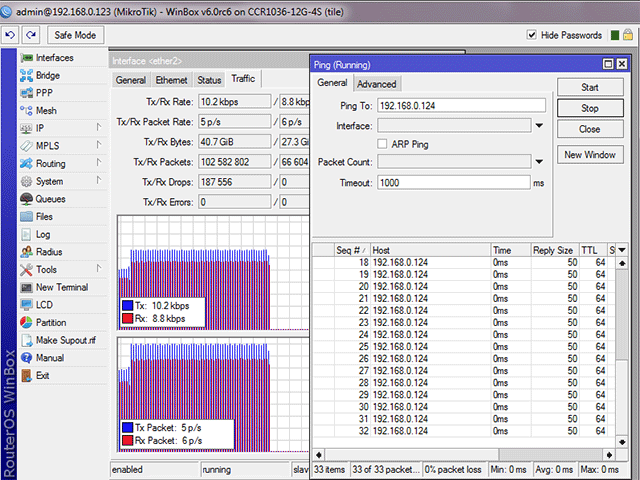Expand the MPLS submenu arrow
The width and height of the screenshot is (640, 480).
tap(99, 145)
